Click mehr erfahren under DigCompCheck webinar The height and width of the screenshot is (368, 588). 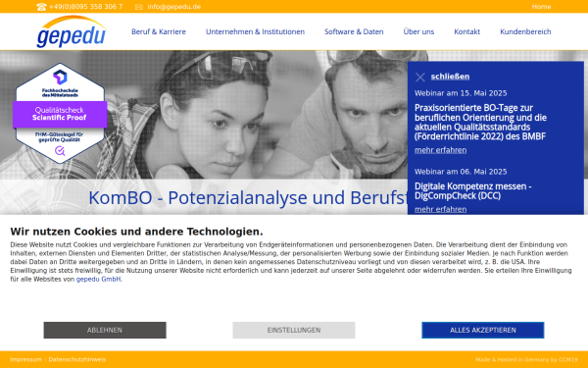pyautogui.click(x=441, y=209)
